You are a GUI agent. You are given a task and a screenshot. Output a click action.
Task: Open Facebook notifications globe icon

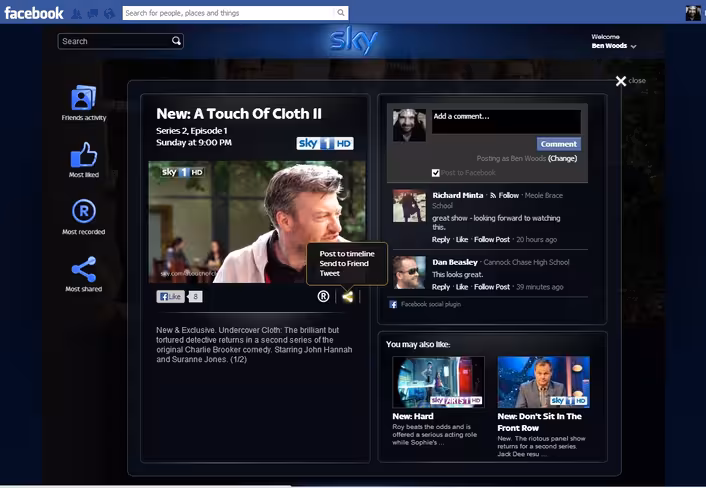[x=109, y=14]
